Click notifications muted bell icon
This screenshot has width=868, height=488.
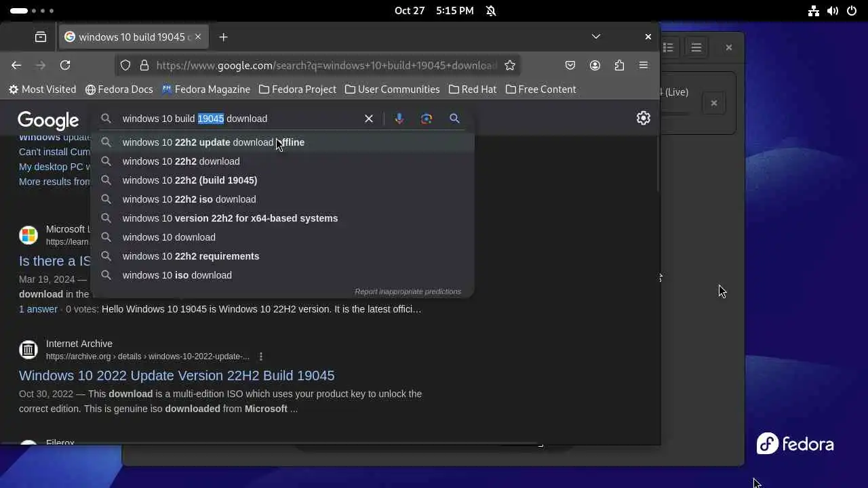[x=491, y=11]
